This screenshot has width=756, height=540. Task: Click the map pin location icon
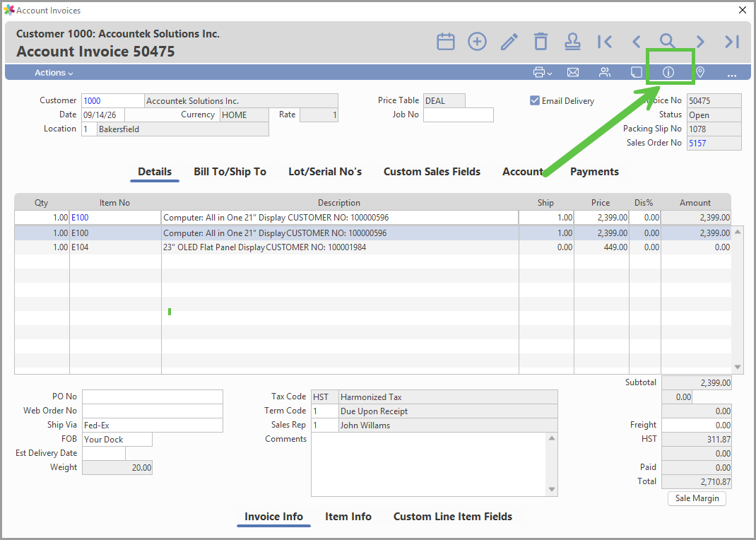point(700,72)
